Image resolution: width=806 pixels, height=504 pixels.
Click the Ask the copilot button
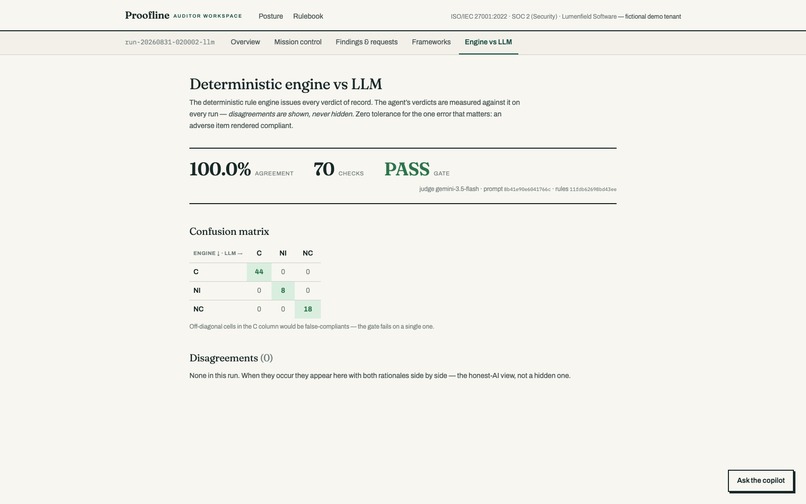click(761, 480)
